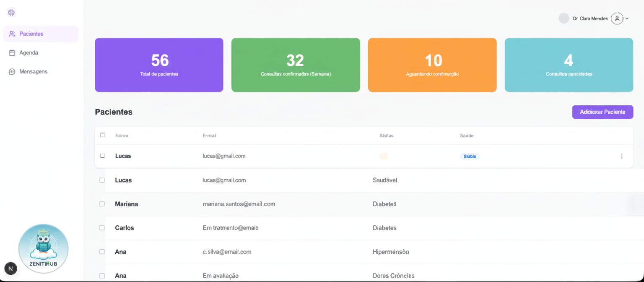This screenshot has height=282, width=644.
Task: Check the select-all checkbox in the table header
Action: [102, 135]
